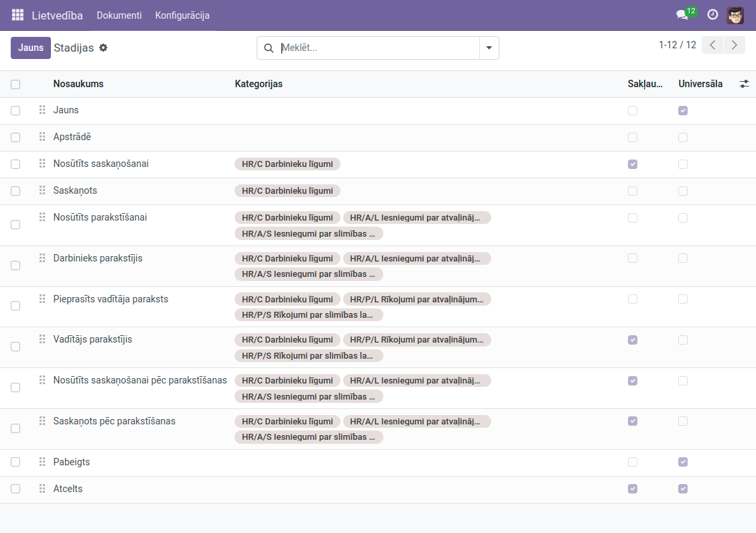The width and height of the screenshot is (756, 533).
Task: Go to previous page arrow
Action: point(712,45)
